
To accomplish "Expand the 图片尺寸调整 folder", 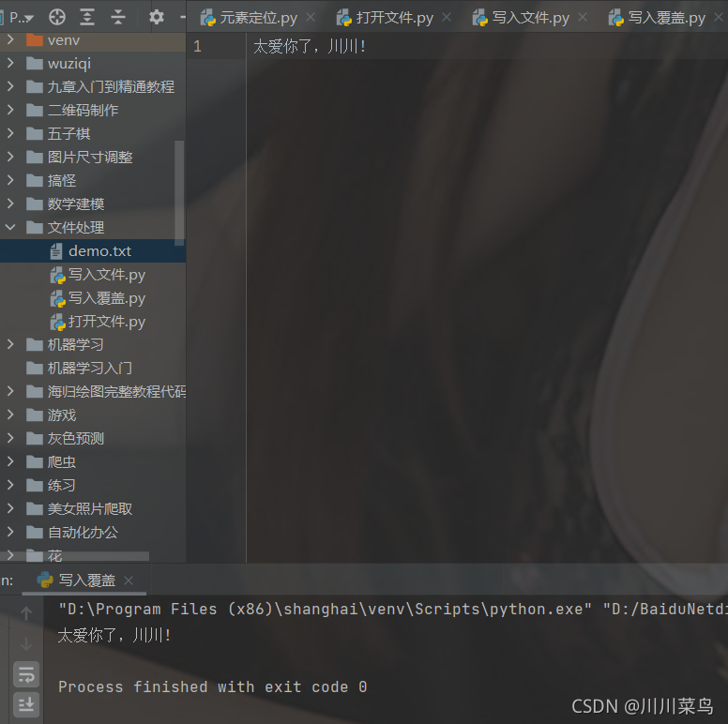I will (x=10, y=157).
